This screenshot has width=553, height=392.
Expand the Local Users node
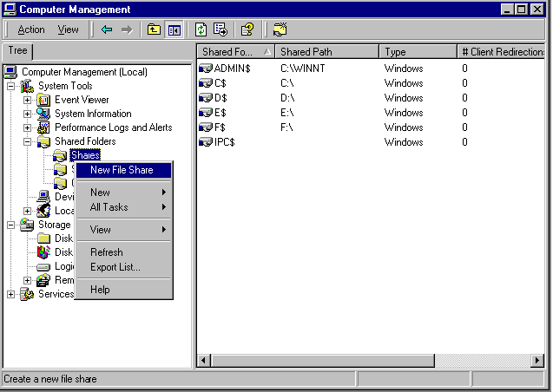tap(27, 211)
